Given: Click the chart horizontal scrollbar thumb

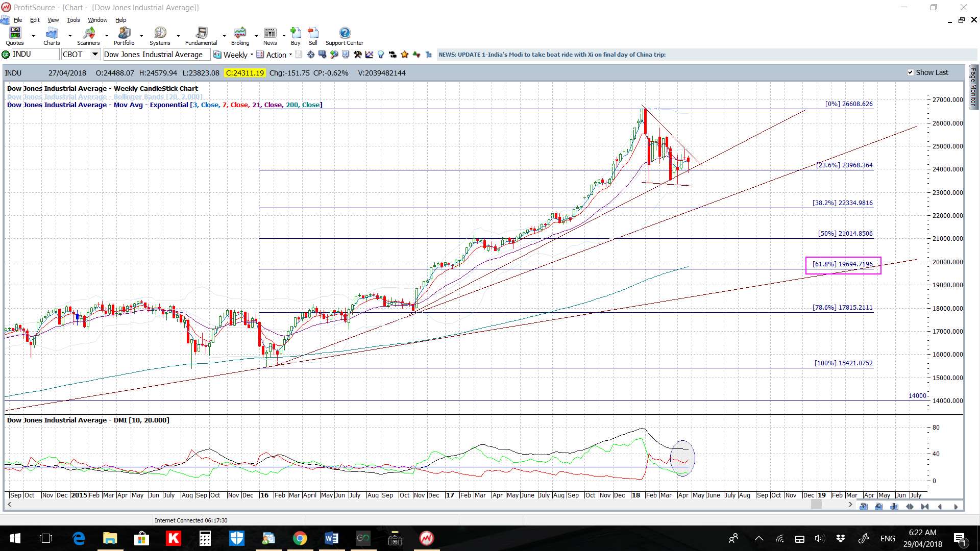Looking at the screenshot, I should tap(816, 505).
